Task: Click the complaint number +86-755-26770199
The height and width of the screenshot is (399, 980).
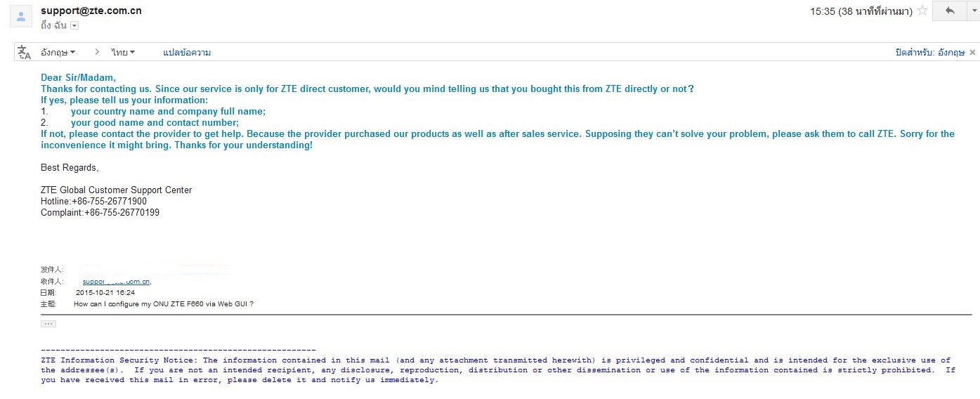Action: pos(122,212)
